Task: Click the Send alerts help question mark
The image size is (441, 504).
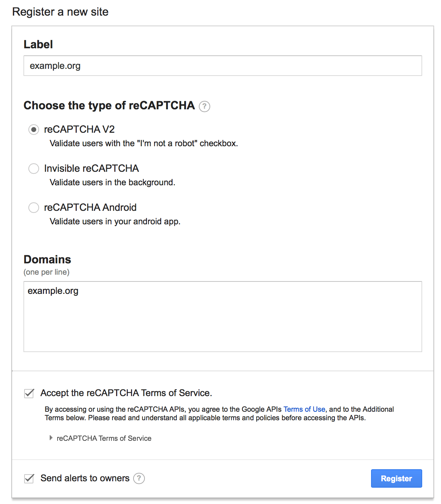Action: [139, 478]
